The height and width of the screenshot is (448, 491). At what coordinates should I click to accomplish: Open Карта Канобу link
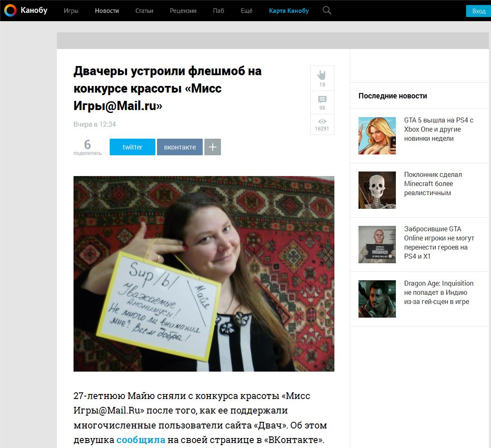(289, 11)
